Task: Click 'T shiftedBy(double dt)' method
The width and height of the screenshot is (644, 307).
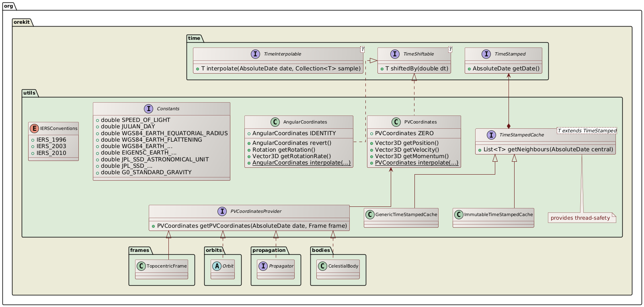Action: 417,68
